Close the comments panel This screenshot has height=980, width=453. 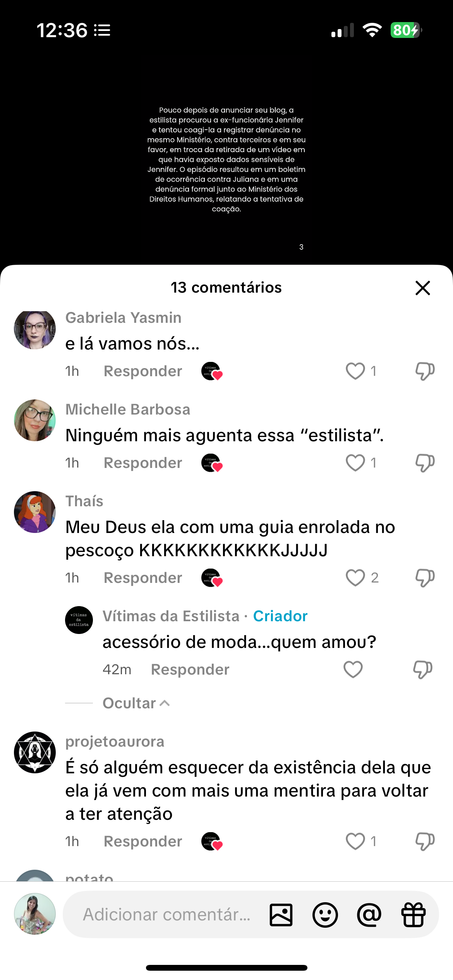coord(422,288)
